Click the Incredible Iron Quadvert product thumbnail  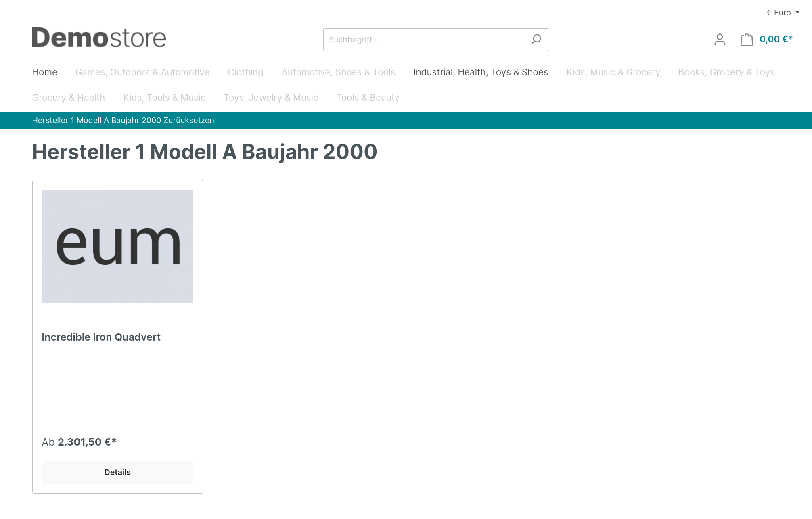(117, 246)
